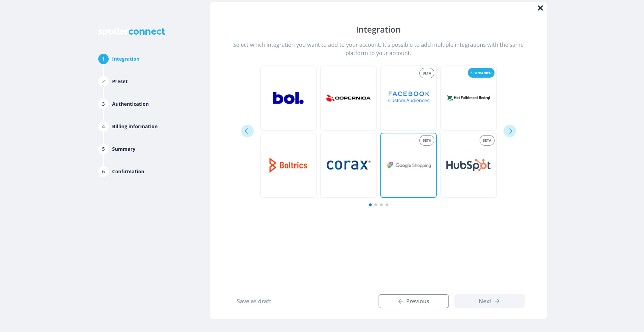Select the Corax integration card
The image size is (644, 332).
click(x=348, y=165)
